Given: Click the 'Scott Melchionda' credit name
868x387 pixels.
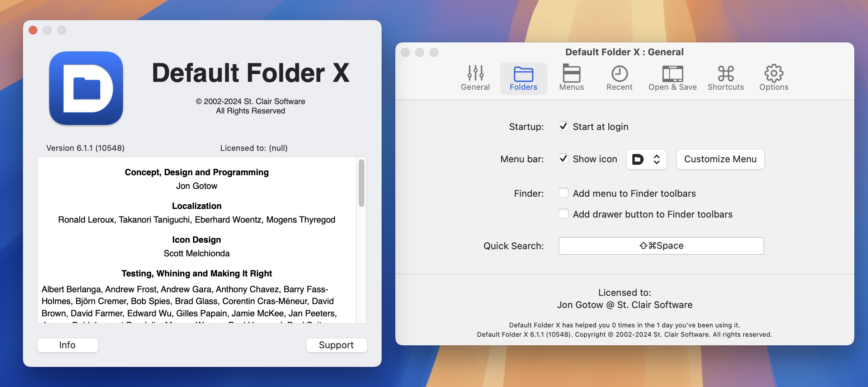Looking at the screenshot, I should [x=197, y=253].
